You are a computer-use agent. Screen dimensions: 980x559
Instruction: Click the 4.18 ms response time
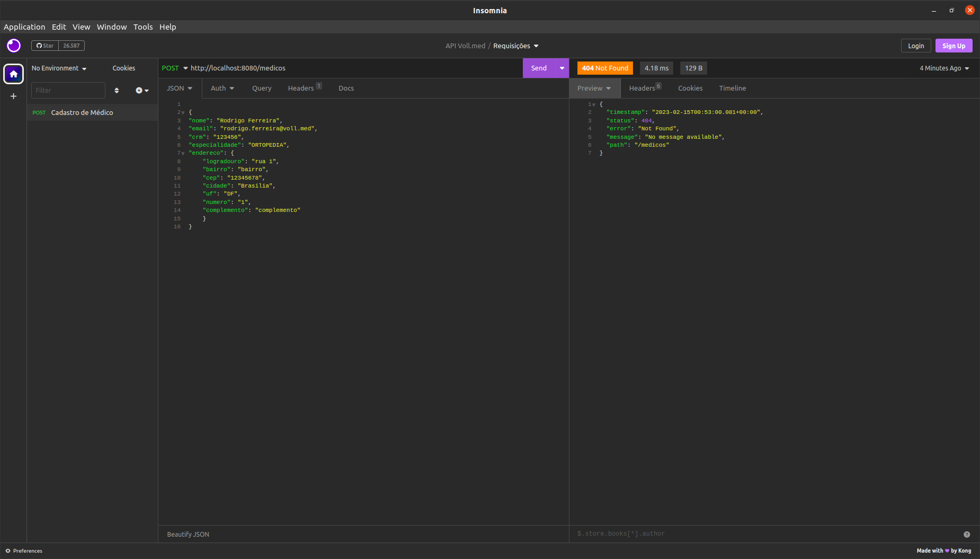coord(656,68)
